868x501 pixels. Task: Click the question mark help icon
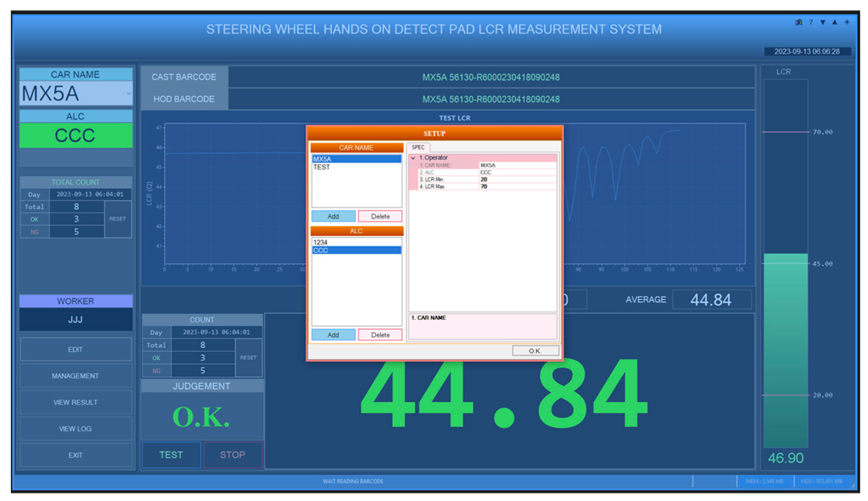coord(811,22)
